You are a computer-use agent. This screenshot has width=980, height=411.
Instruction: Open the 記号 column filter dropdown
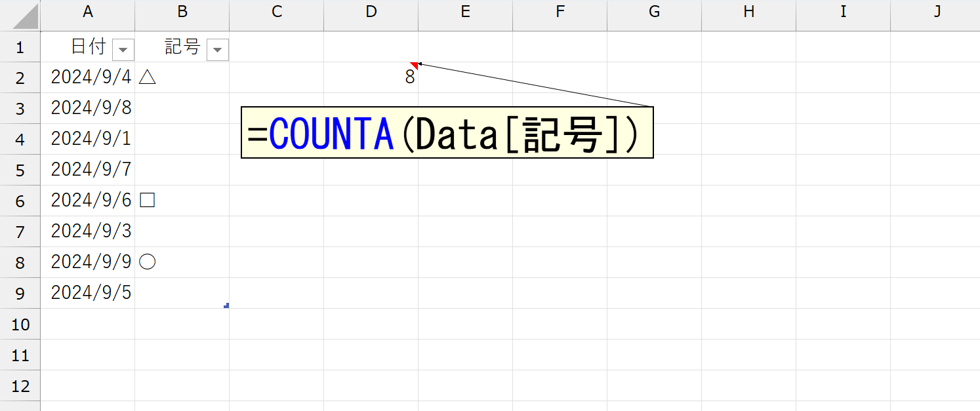click(x=218, y=50)
